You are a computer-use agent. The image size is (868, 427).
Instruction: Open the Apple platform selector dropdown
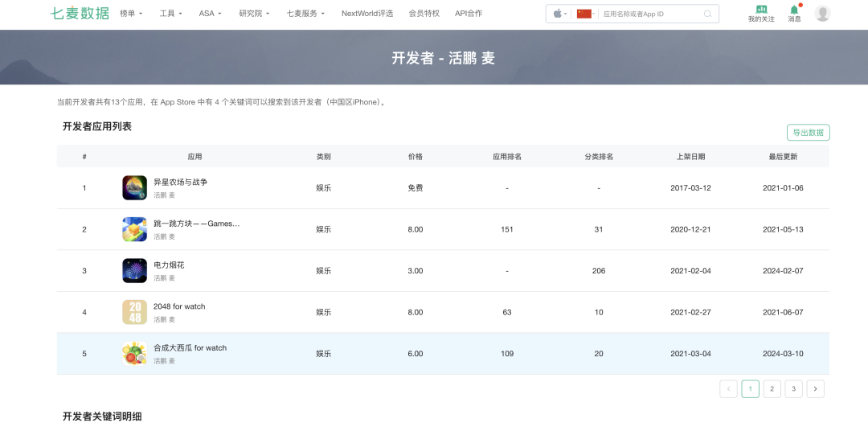coord(559,14)
